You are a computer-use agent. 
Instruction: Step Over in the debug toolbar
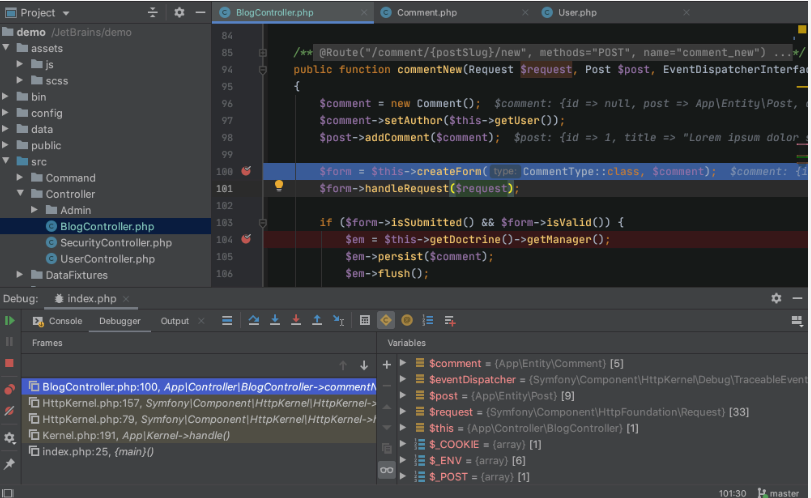pos(253,321)
